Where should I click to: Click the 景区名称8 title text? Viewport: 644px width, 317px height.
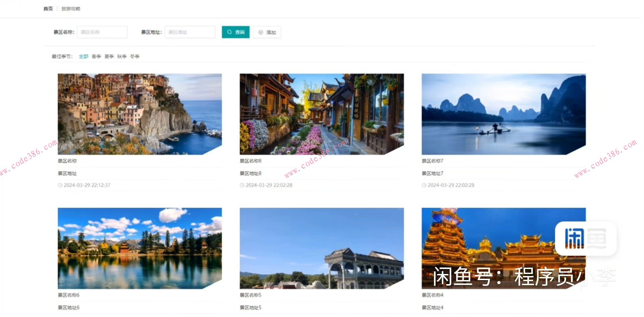[x=251, y=161]
